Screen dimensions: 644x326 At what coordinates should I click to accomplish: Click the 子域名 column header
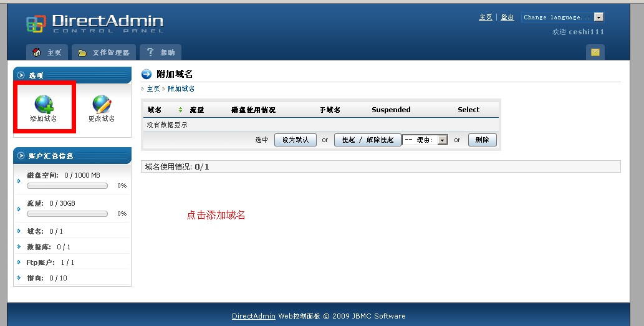(x=330, y=110)
